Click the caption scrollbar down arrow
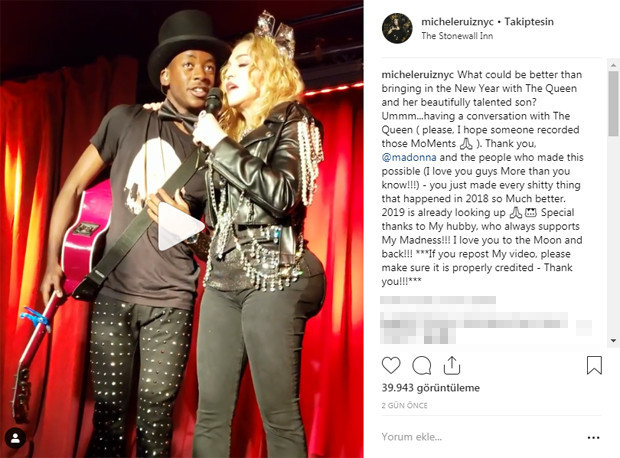 [x=613, y=341]
